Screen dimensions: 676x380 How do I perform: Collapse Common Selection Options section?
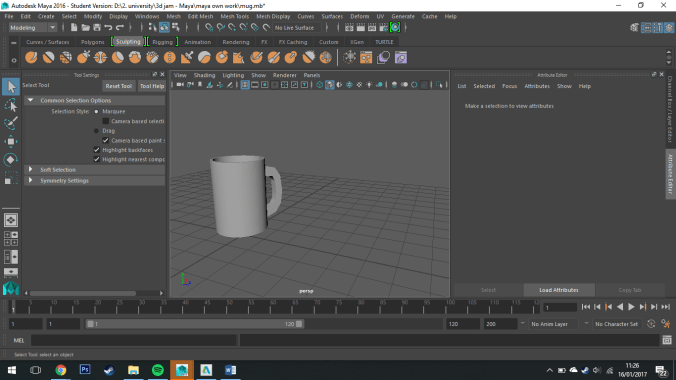pyautogui.click(x=31, y=100)
